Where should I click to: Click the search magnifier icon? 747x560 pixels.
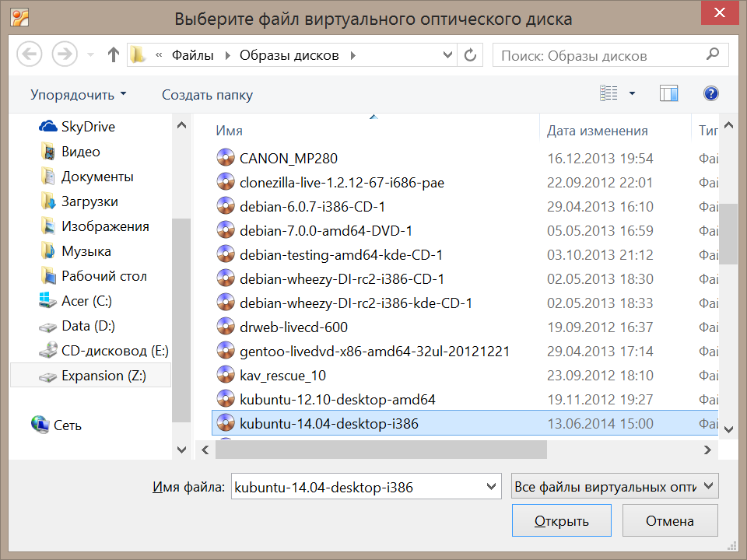coord(713,54)
